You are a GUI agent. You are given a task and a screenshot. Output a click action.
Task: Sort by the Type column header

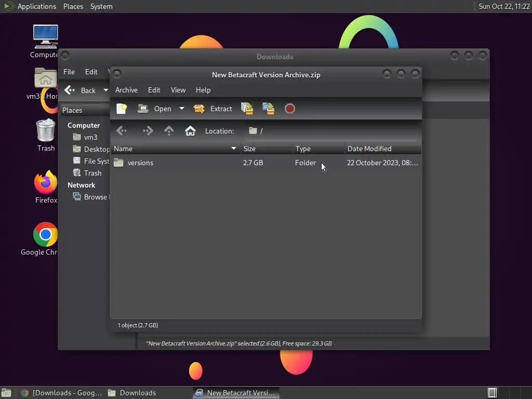(318, 149)
